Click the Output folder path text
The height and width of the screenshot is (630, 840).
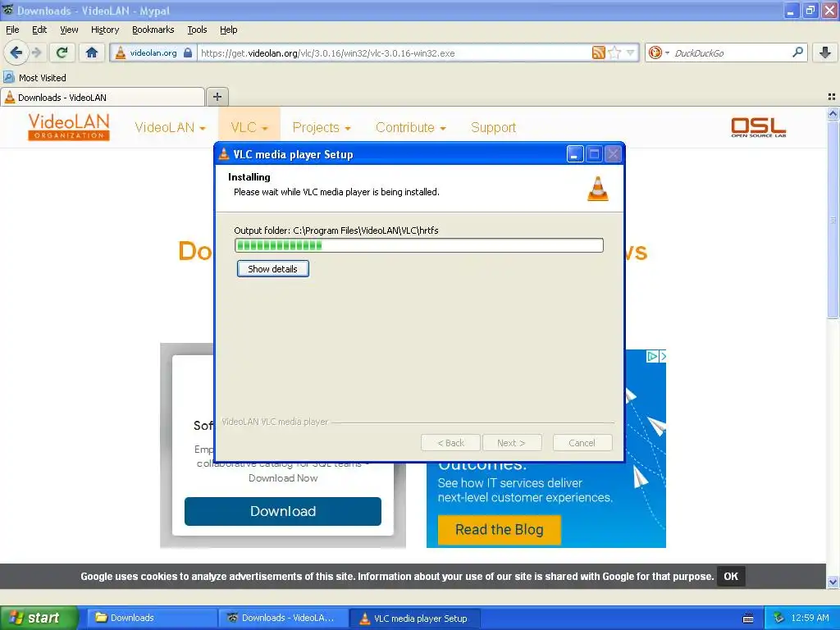(336, 231)
